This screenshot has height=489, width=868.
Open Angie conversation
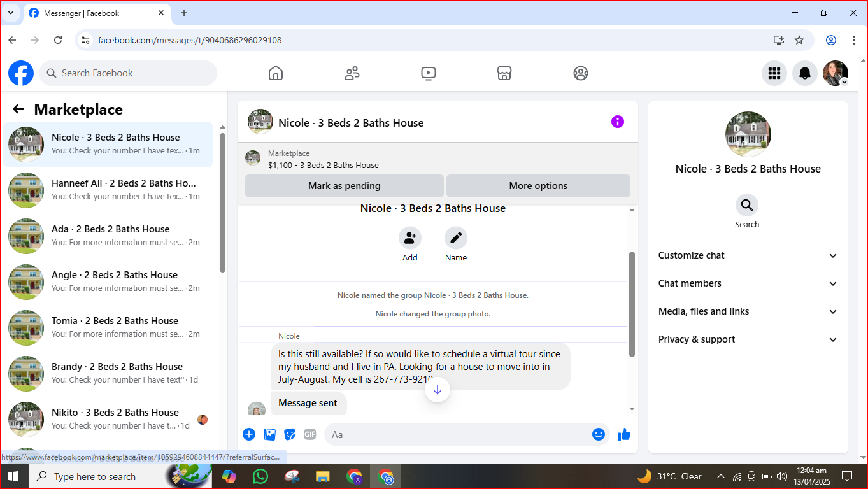click(108, 282)
